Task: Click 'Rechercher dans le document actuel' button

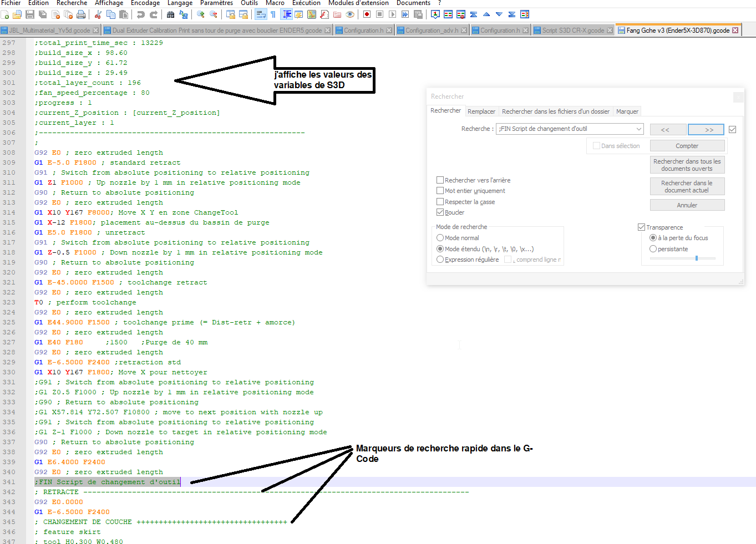Action: 687,186
